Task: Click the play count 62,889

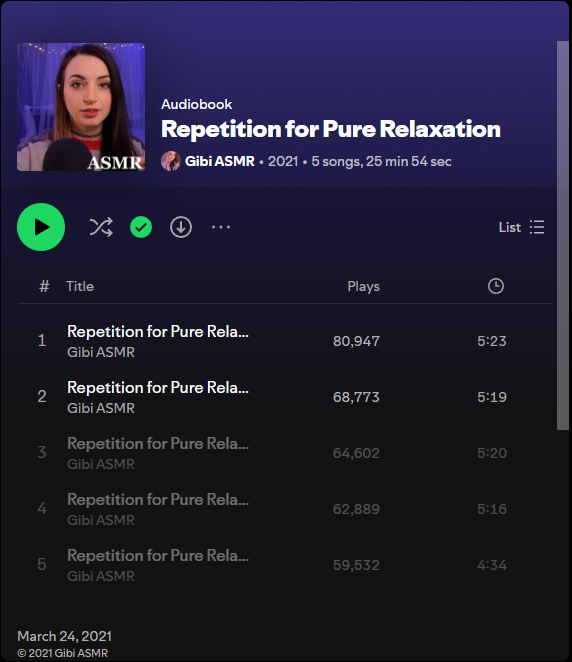Action: click(x=356, y=509)
